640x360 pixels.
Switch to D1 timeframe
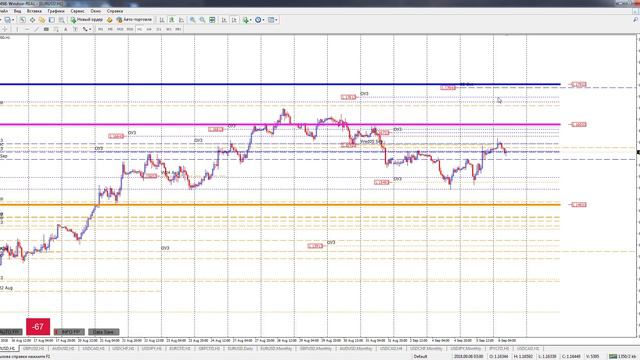(159, 29)
